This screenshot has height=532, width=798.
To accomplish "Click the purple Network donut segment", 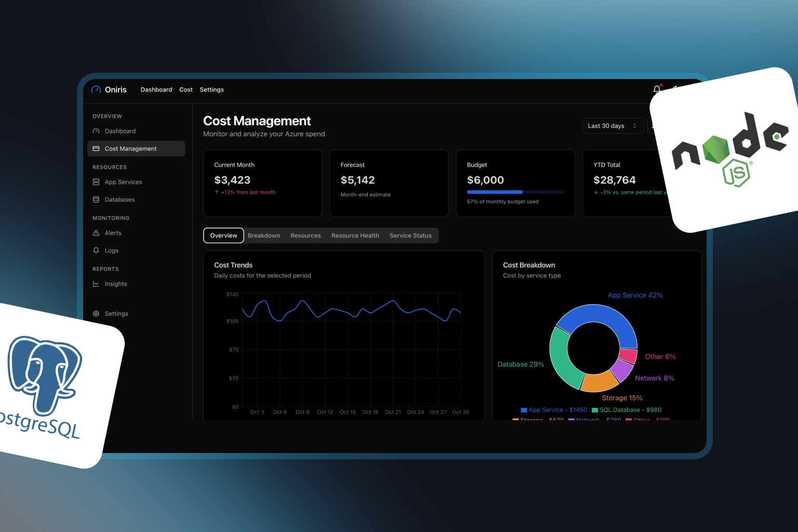I will pyautogui.click(x=621, y=370).
